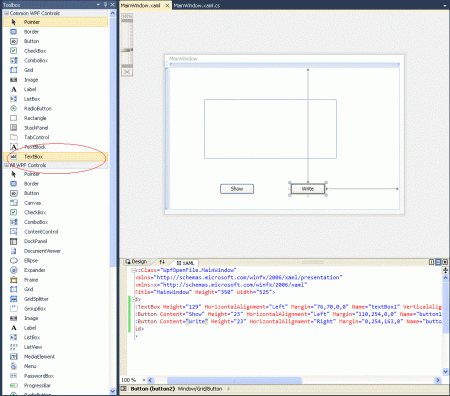
Task: Click inside the large TextBox on the form
Action: (270, 129)
